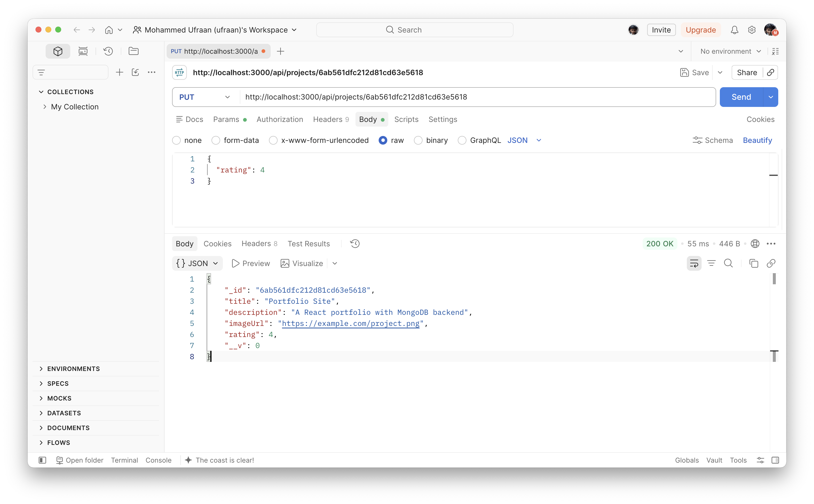Select the binary radio button
This screenshot has height=504, width=814.
click(x=418, y=140)
